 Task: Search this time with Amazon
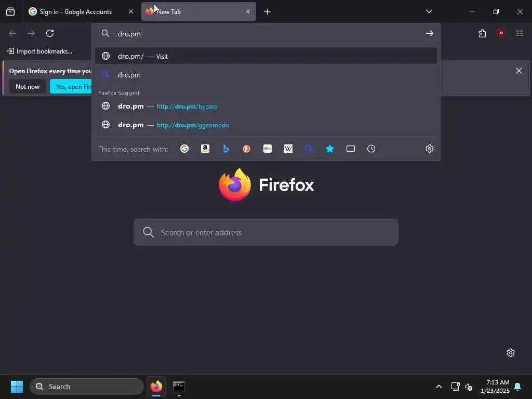click(x=205, y=149)
